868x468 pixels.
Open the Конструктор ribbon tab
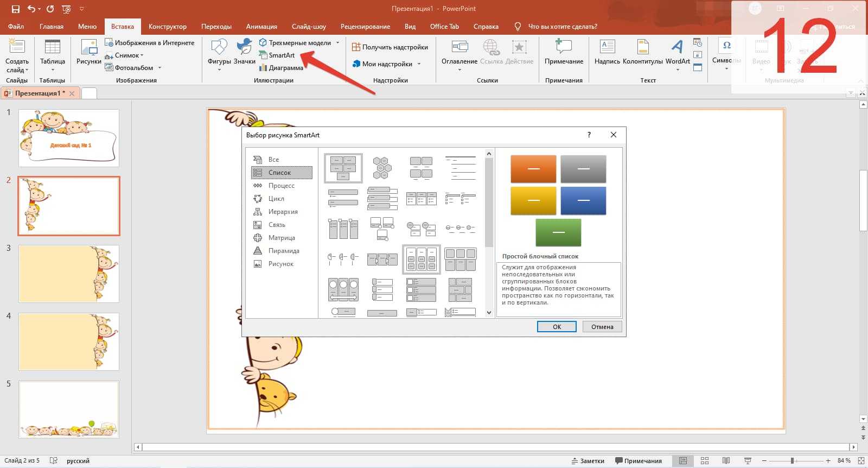[167, 27]
